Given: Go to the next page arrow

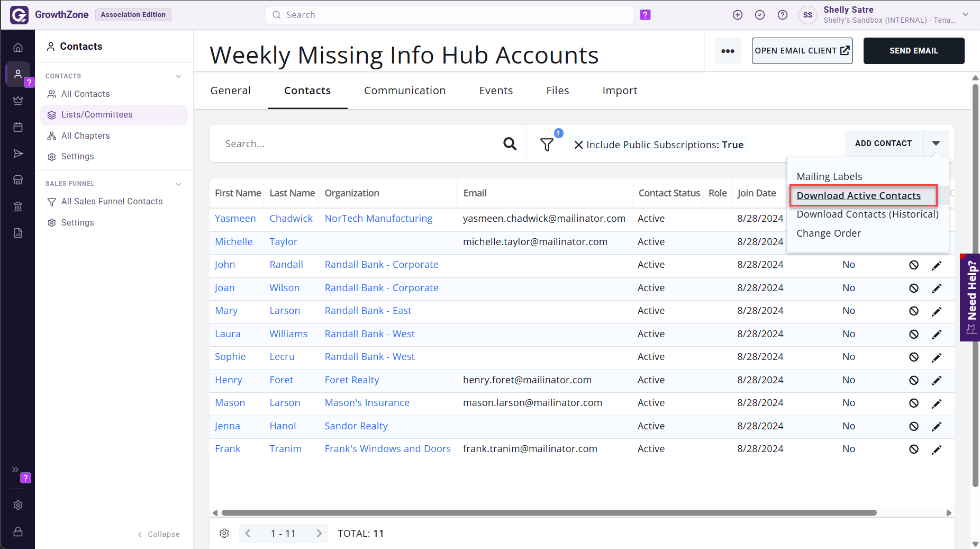Looking at the screenshot, I should (319, 533).
